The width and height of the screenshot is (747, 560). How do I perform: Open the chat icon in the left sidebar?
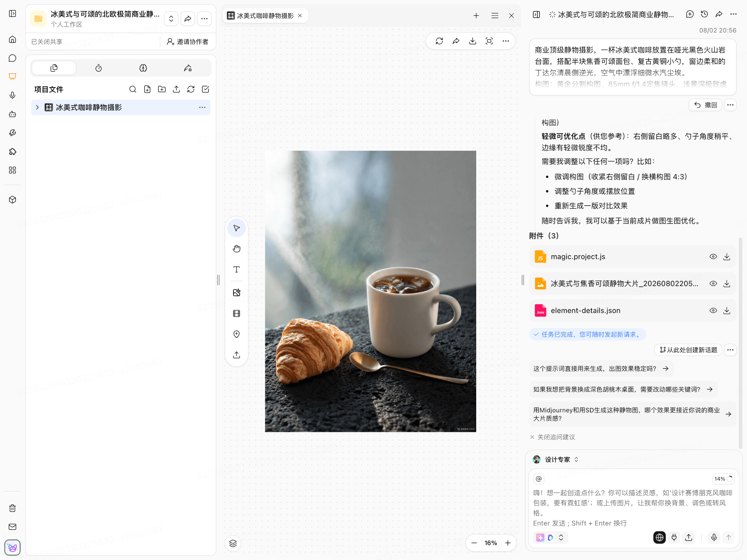coord(12,58)
